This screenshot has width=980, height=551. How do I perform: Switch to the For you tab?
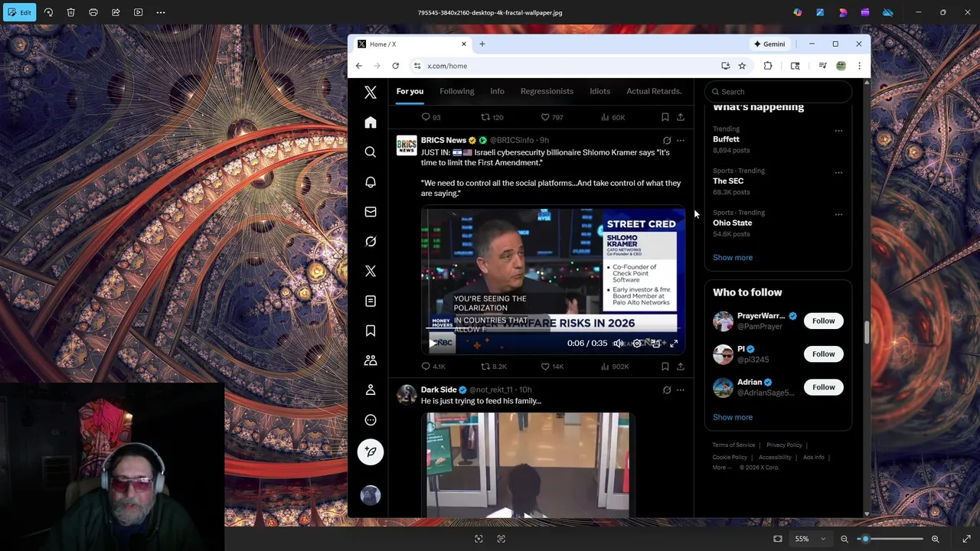[410, 91]
